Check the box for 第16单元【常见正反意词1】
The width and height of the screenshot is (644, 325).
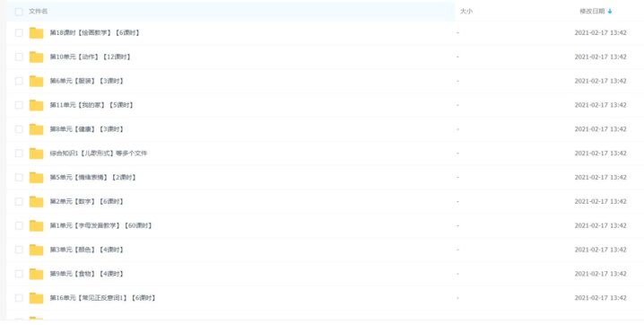(x=19, y=298)
